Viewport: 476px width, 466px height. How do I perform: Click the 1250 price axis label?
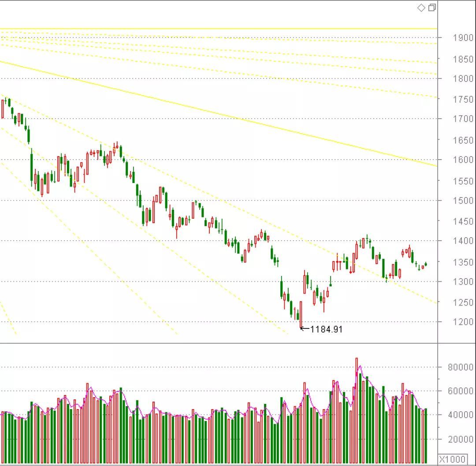[x=463, y=303]
